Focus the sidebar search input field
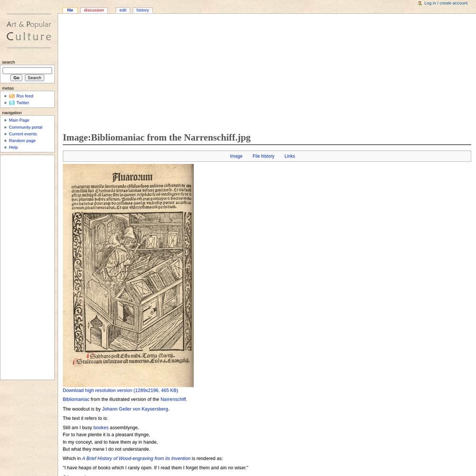 pos(27,70)
